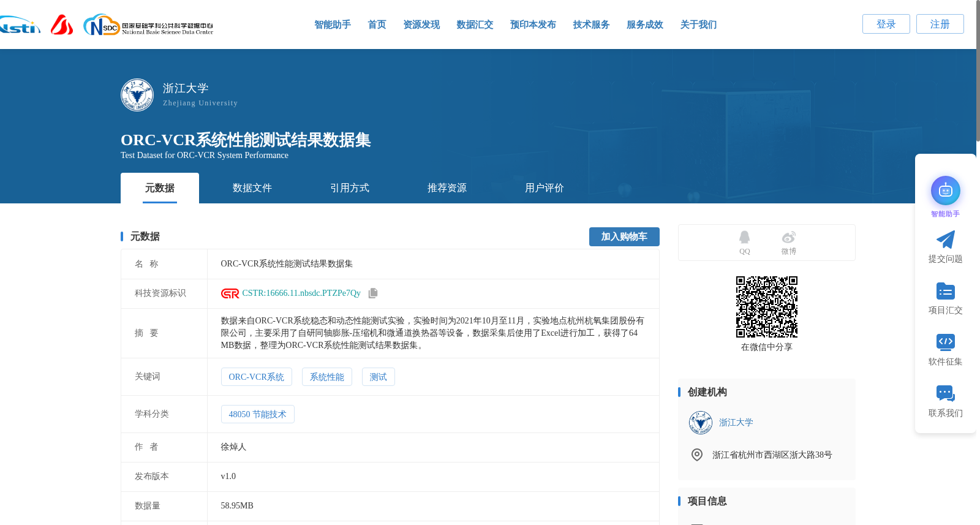This screenshot has width=980, height=525.
Task: Click the address 浙江省杭州市西湖区浙大路38号
Action: coord(772,455)
